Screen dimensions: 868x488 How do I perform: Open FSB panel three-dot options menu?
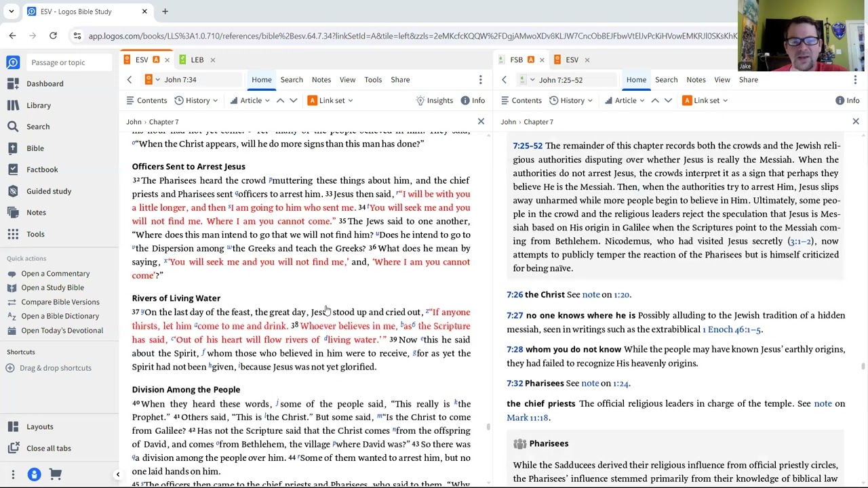tap(855, 80)
